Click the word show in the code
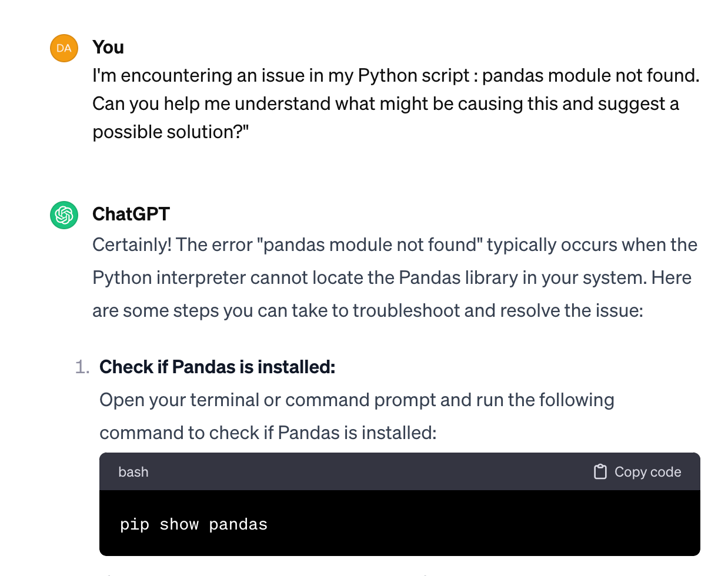The image size is (728, 576). (x=179, y=524)
